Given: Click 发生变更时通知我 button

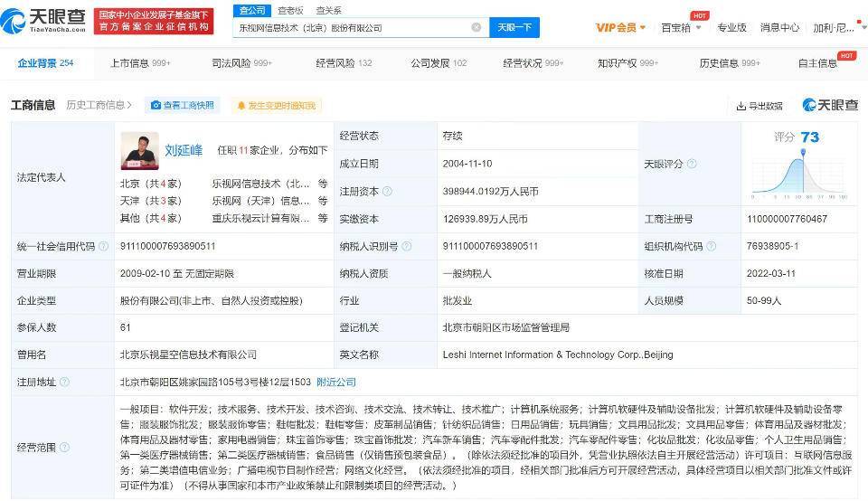Looking at the screenshot, I should coord(276,105).
